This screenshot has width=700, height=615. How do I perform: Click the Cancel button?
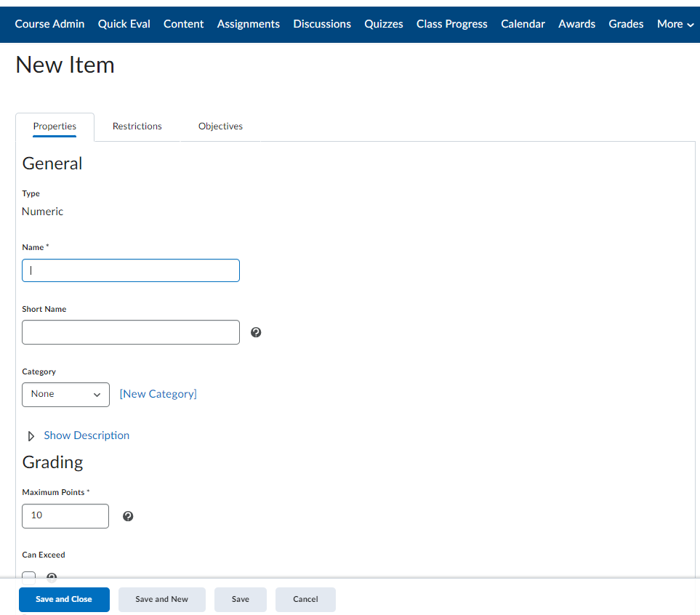305,600
